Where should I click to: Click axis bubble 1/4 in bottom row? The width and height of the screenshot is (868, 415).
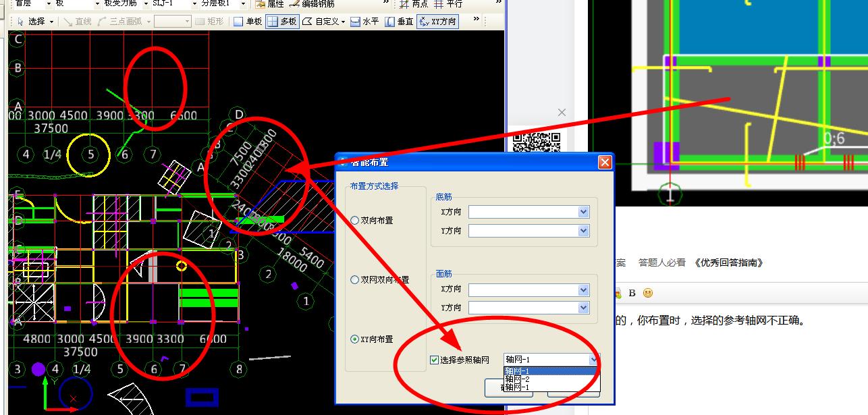(82, 369)
